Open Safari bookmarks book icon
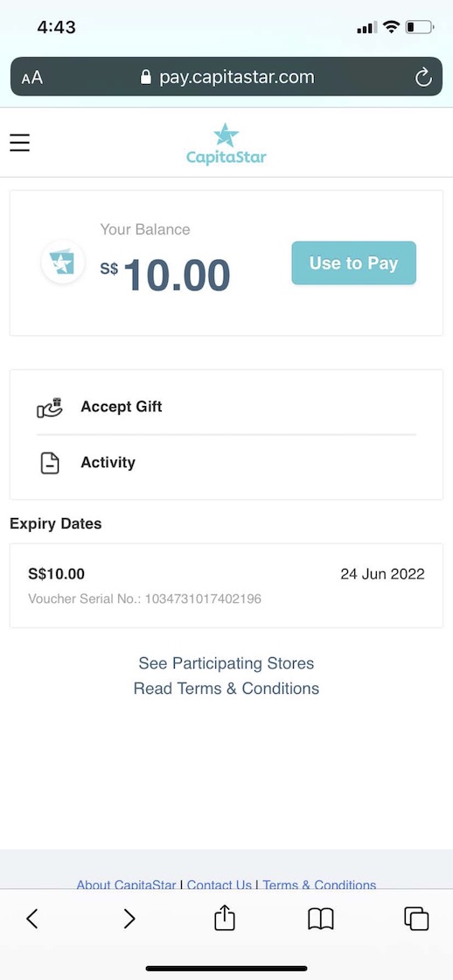The height and width of the screenshot is (980, 453). [x=321, y=919]
